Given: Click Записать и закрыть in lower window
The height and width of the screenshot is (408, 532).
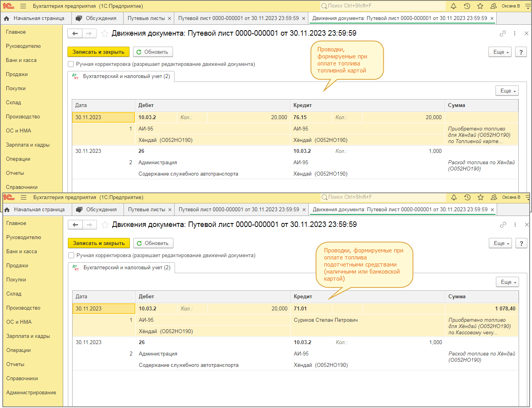Looking at the screenshot, I should [x=99, y=243].
